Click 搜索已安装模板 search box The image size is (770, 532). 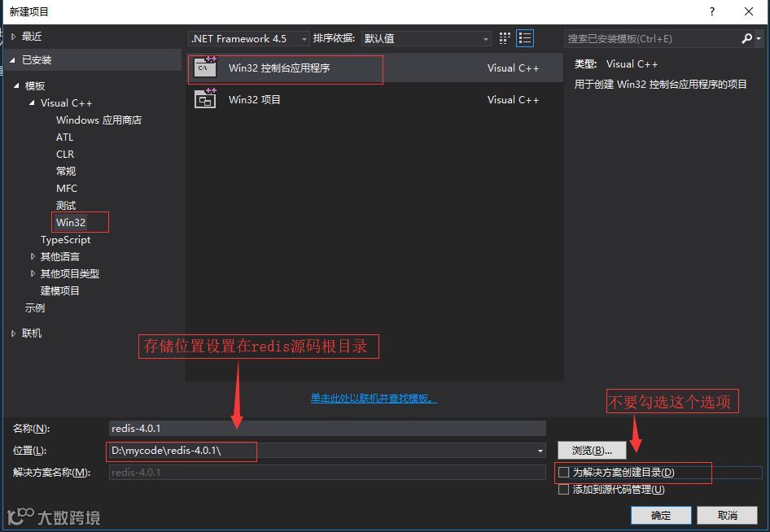(x=653, y=38)
